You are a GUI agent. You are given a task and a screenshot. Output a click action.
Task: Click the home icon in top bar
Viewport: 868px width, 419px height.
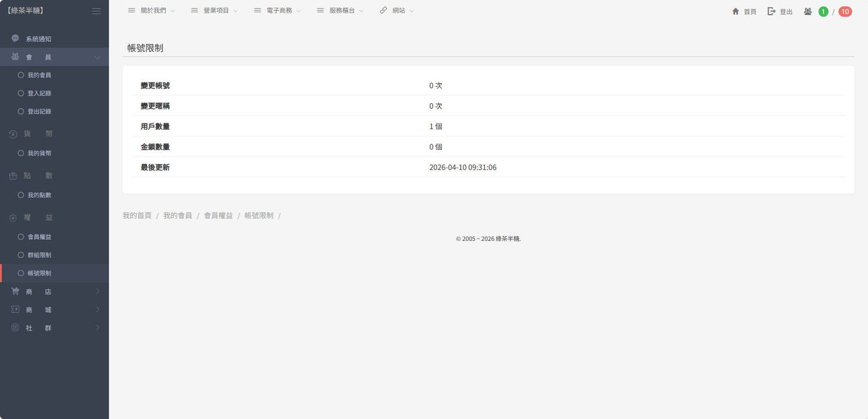pos(735,11)
